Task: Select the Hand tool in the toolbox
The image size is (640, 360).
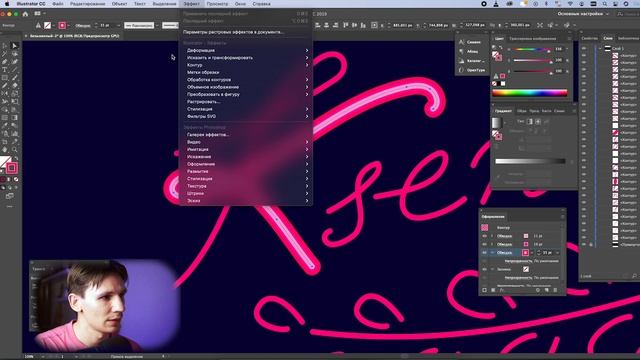Action: click(4, 149)
